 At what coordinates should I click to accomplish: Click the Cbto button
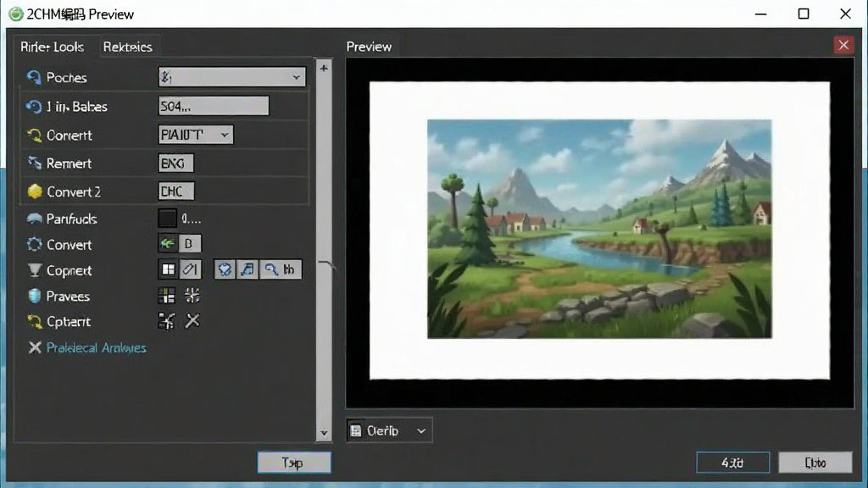click(x=815, y=463)
